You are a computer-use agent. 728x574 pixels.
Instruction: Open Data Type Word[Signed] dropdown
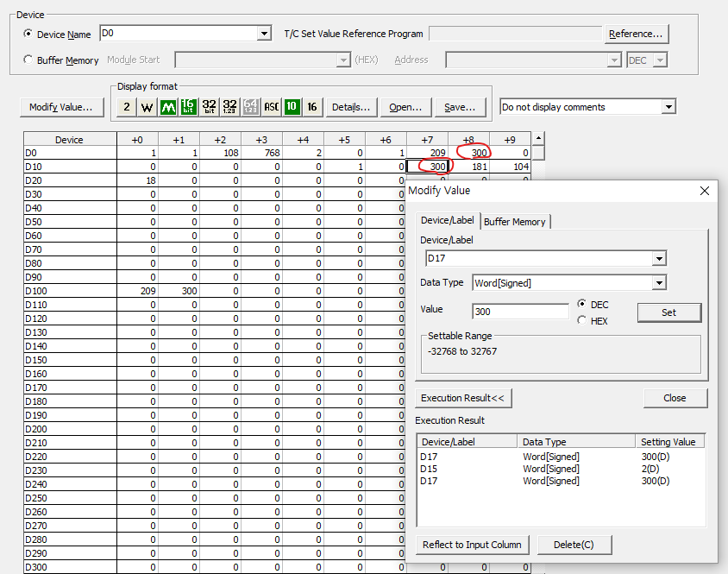659,282
